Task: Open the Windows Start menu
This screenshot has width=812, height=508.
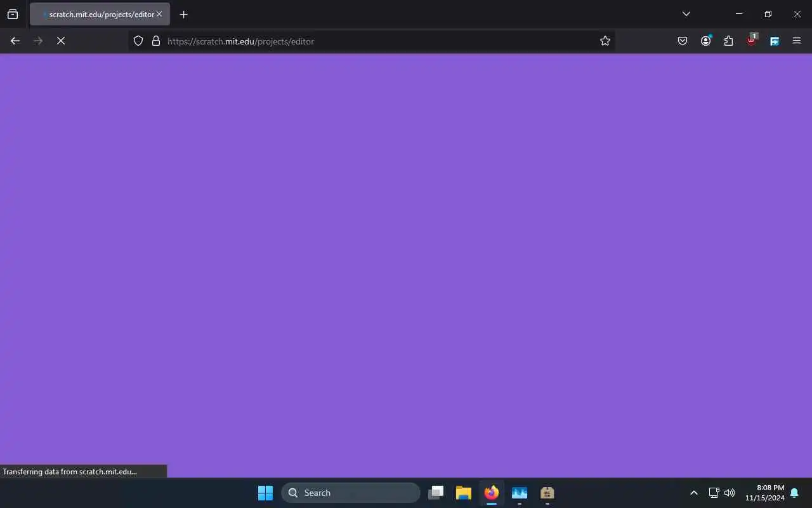Action: (265, 493)
